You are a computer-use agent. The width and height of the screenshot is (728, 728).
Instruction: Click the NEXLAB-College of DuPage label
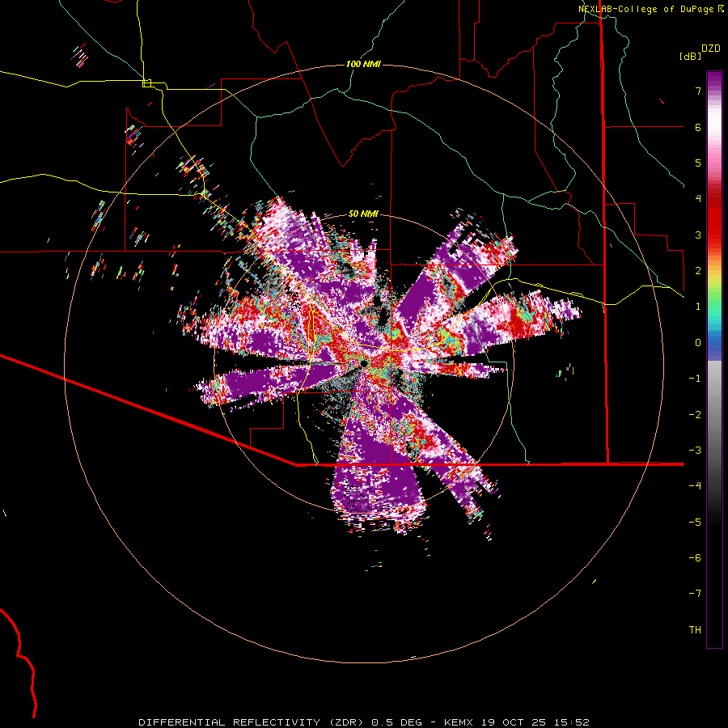[645, 9]
